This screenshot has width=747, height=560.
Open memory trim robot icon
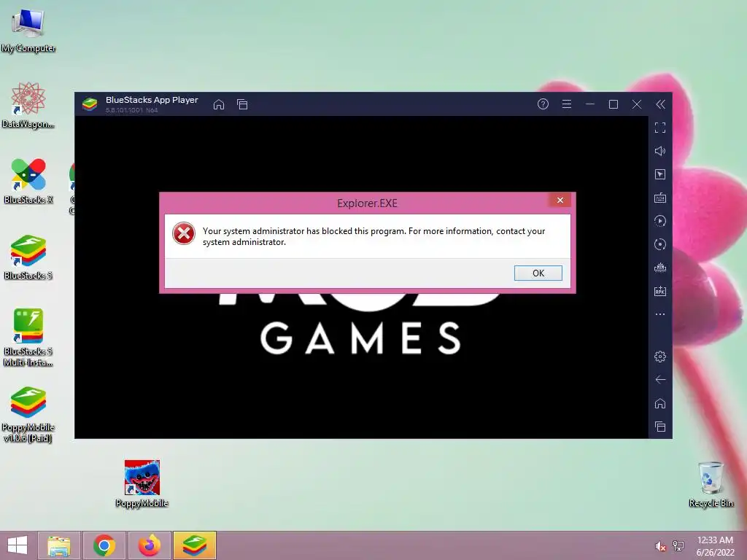pyautogui.click(x=659, y=268)
